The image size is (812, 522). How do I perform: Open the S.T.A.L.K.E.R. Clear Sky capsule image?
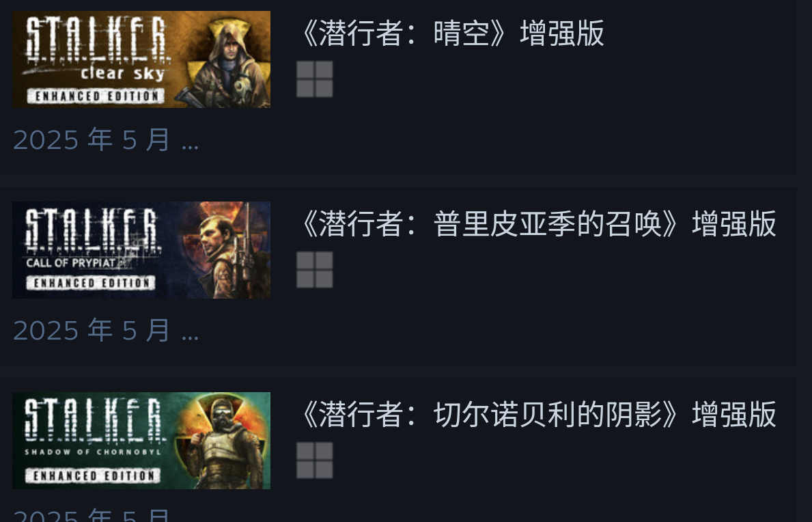tap(141, 59)
